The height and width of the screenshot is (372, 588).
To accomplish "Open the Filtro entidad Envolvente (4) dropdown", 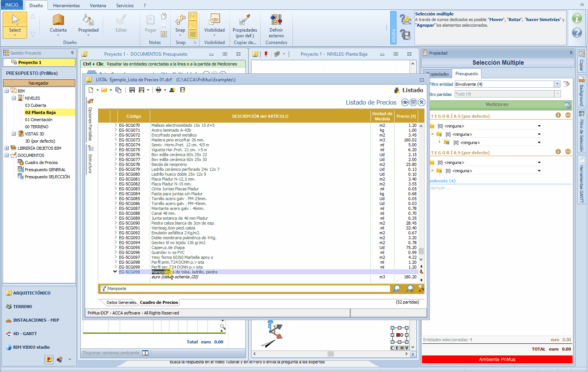I will point(557,84).
